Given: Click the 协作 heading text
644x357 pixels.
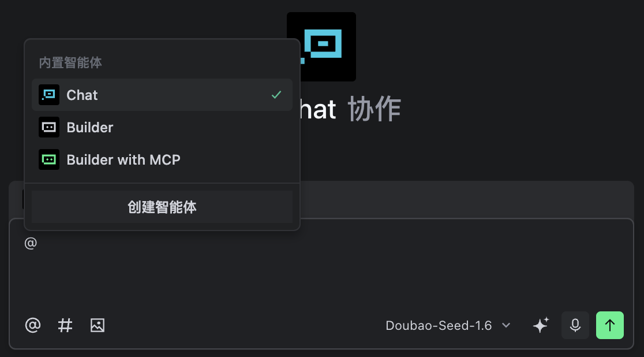Looking at the screenshot, I should coord(374,109).
